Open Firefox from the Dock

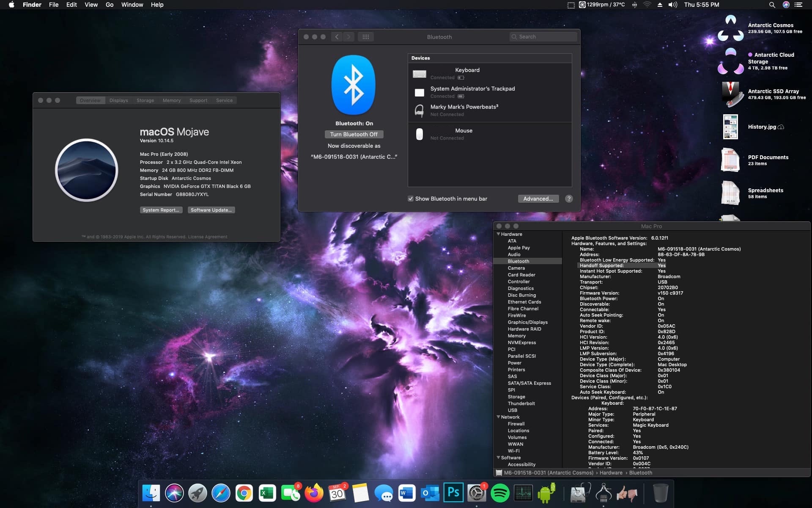coord(314,493)
